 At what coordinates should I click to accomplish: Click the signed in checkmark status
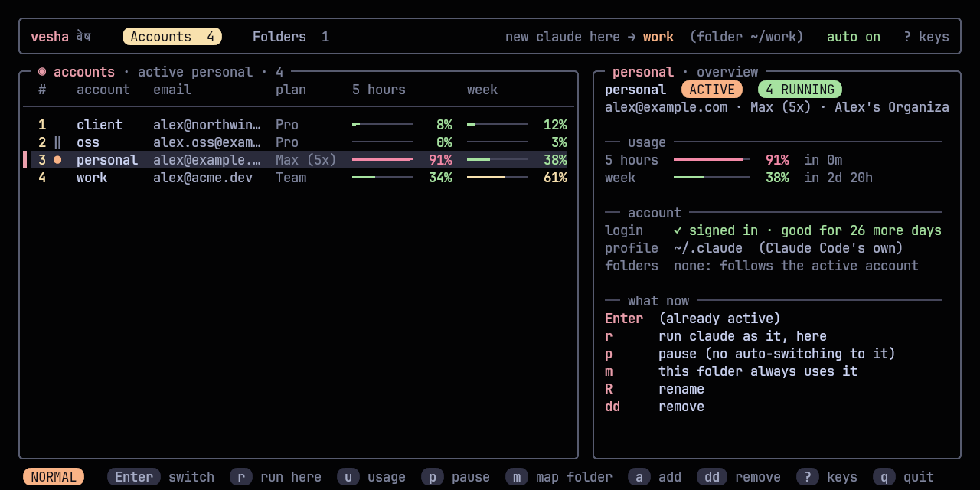(808, 230)
